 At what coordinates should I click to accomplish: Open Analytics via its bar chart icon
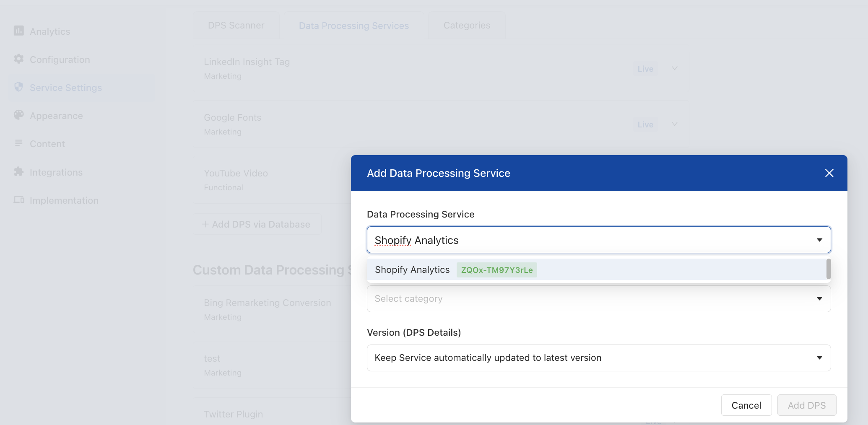pyautogui.click(x=19, y=31)
